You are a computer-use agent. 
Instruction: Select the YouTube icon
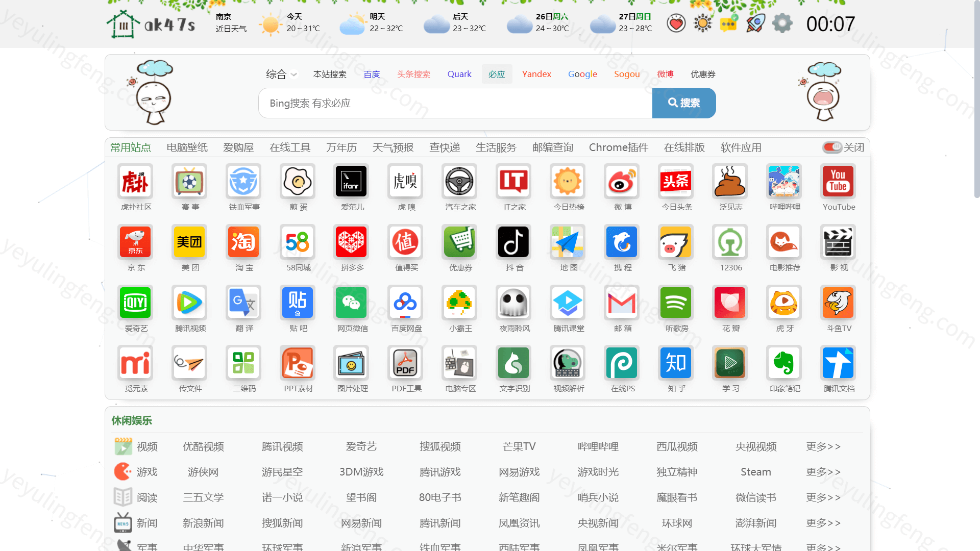click(x=838, y=181)
